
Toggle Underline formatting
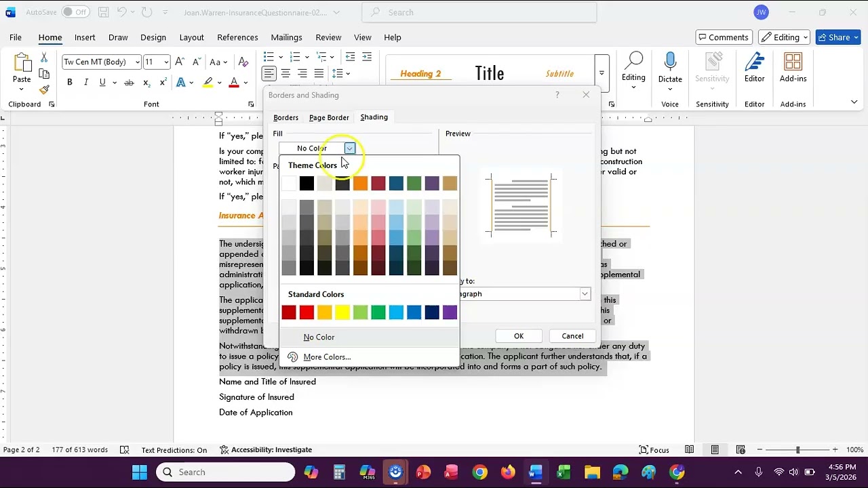[x=102, y=83]
